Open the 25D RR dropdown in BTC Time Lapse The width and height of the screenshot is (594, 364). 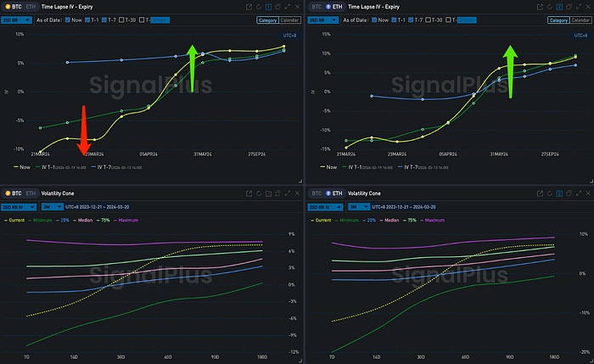tap(18, 19)
